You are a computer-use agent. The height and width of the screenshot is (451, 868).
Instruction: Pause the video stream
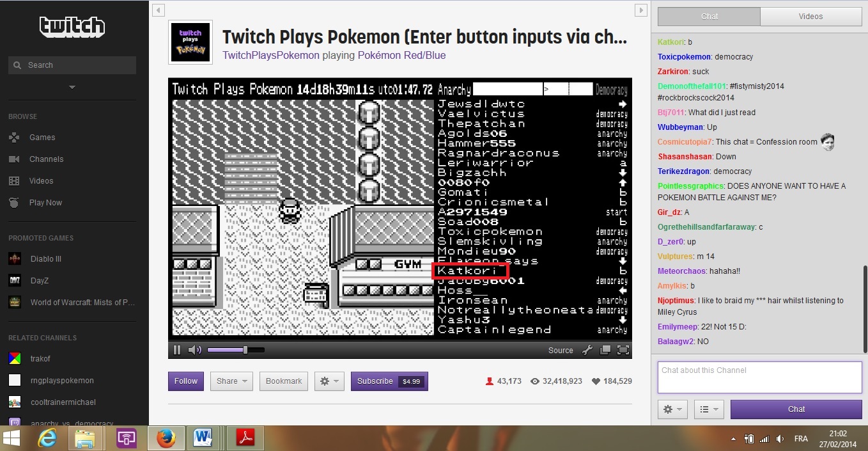point(177,350)
